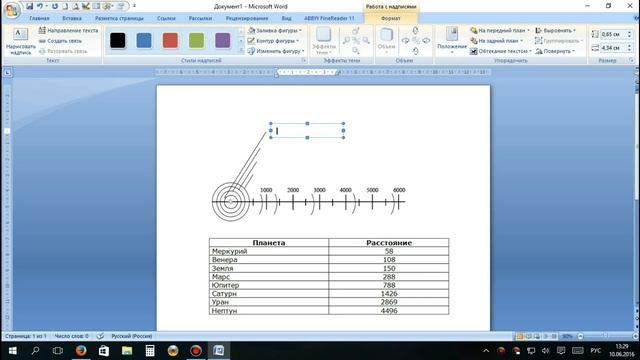The height and width of the screenshot is (360, 640).
Task: Click the height spinner arrows
Action: 629,34
